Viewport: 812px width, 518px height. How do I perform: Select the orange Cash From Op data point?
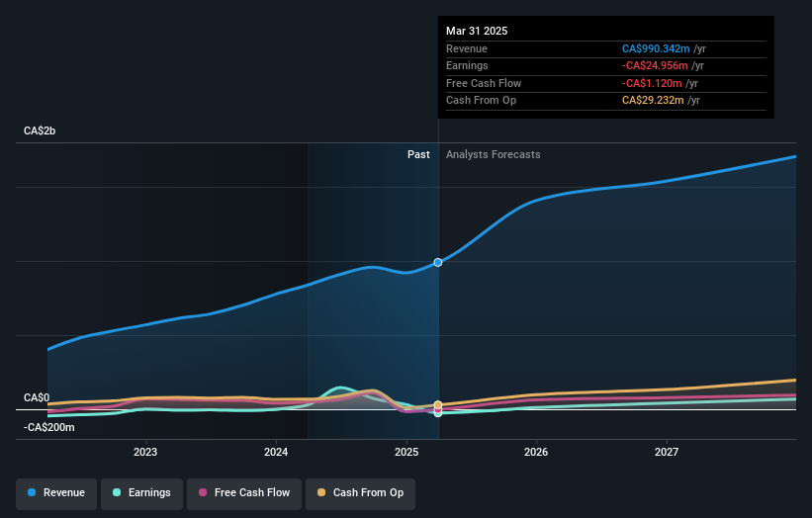pyautogui.click(x=438, y=404)
